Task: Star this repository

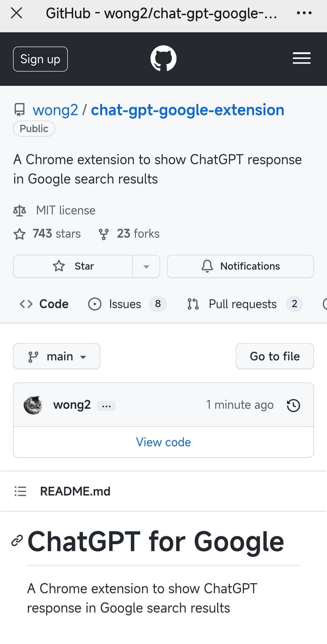Action: pyautogui.click(x=73, y=266)
